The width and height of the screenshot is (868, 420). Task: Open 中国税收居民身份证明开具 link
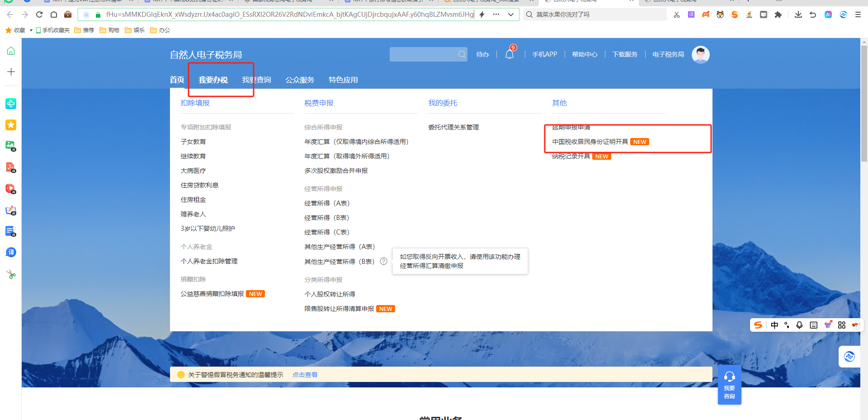[x=590, y=142]
